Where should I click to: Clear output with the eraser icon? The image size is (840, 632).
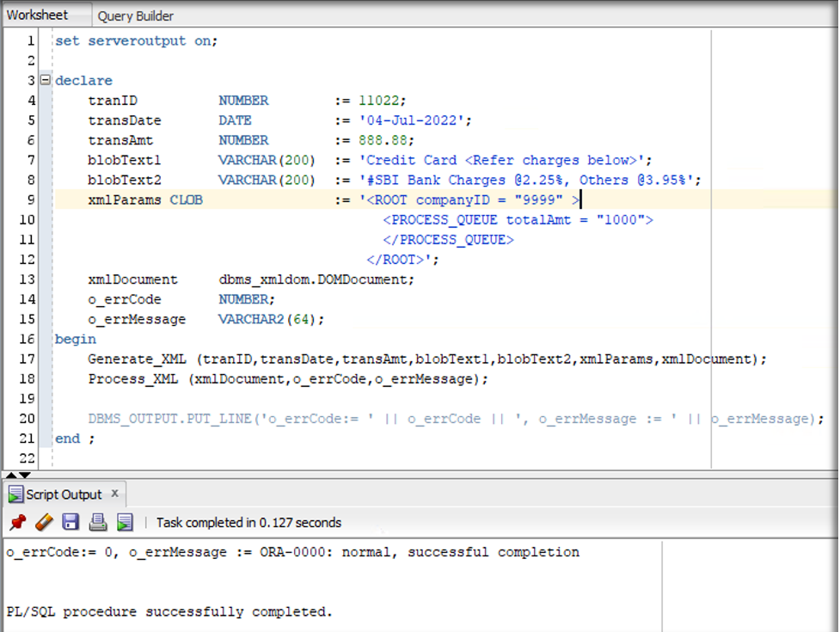[44, 522]
